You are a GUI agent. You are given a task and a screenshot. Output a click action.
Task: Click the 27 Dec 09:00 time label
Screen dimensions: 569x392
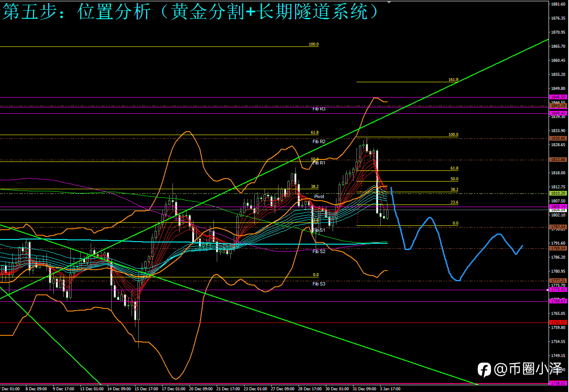[x=282, y=389]
